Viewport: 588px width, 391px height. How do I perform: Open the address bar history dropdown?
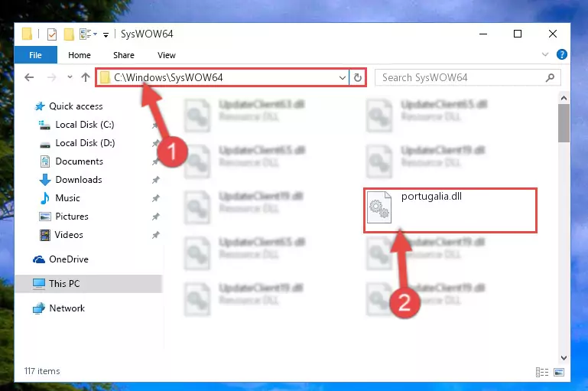343,78
